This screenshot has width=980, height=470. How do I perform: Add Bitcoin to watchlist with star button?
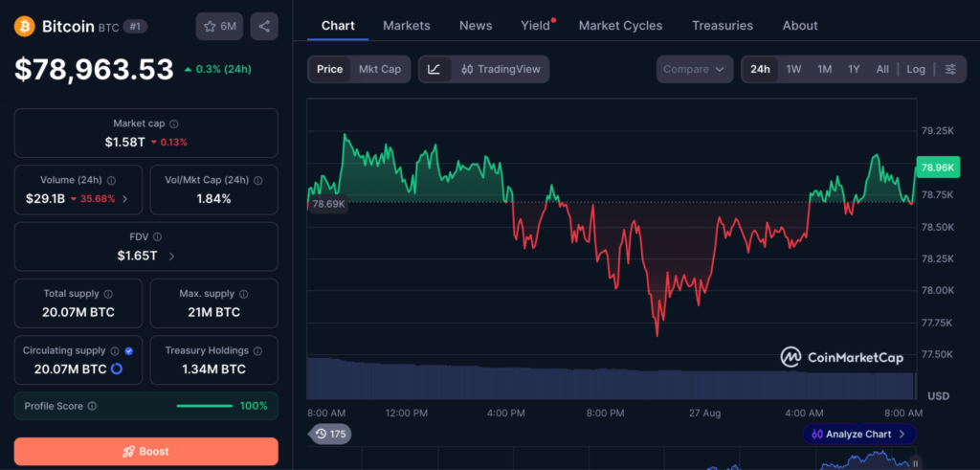[x=219, y=26]
